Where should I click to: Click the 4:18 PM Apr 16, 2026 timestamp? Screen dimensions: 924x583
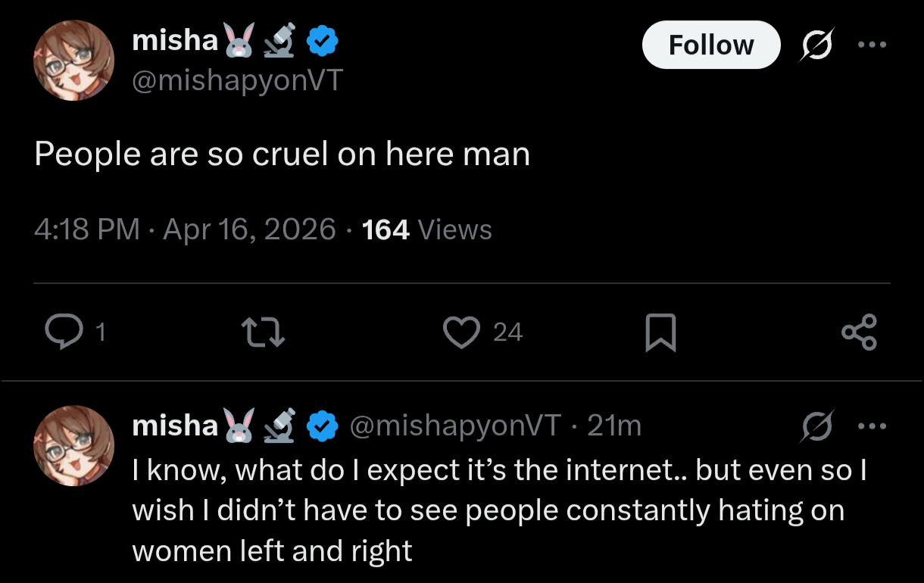pyautogui.click(x=185, y=229)
